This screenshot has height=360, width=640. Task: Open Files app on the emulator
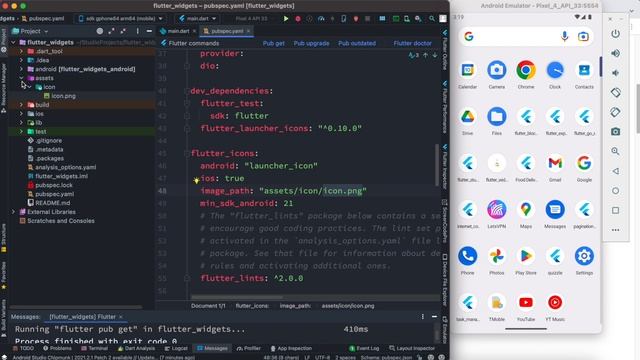click(x=497, y=117)
